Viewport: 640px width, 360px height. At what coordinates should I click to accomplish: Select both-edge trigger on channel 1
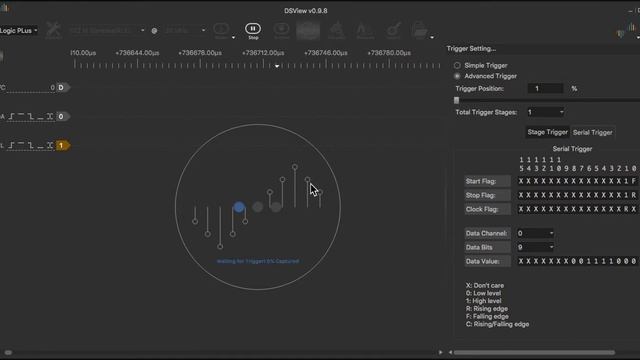pyautogui.click(x=50, y=146)
